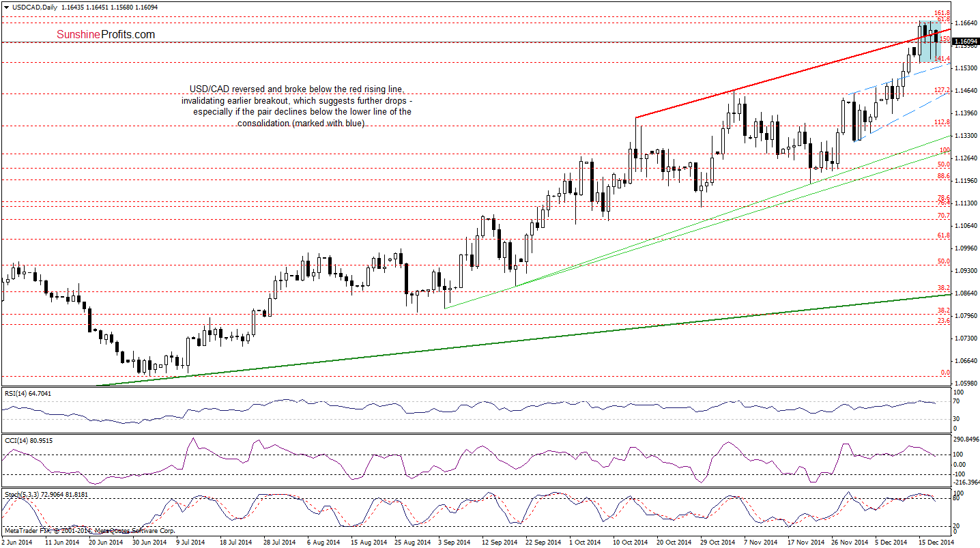The image size is (980, 548).
Task: Click price axis value 1.11300
Action: click(x=966, y=203)
